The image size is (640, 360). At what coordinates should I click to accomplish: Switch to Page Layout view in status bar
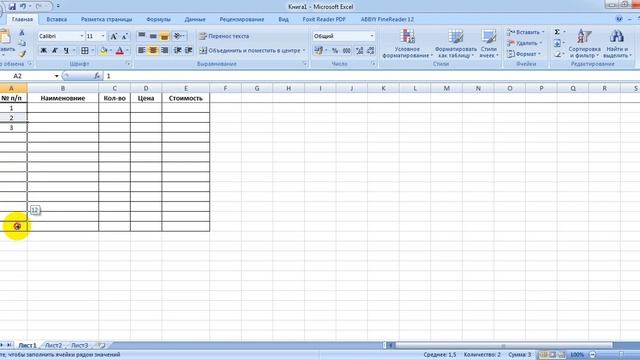(553, 355)
